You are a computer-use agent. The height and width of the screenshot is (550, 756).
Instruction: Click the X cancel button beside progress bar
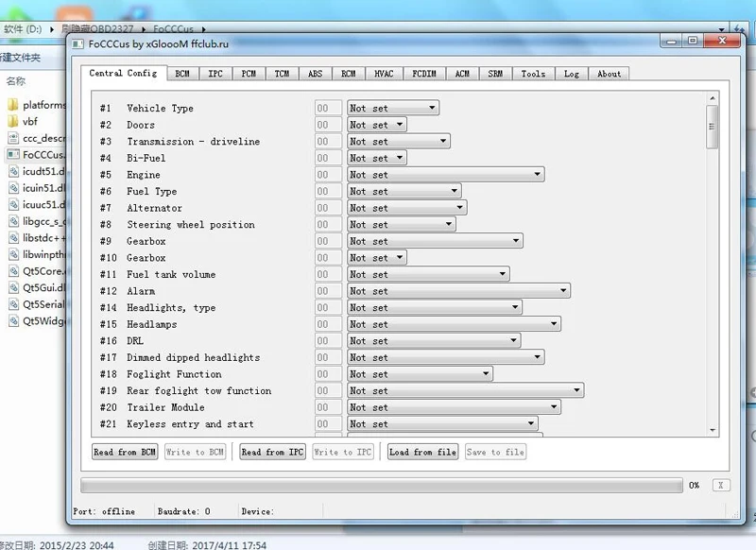721,485
